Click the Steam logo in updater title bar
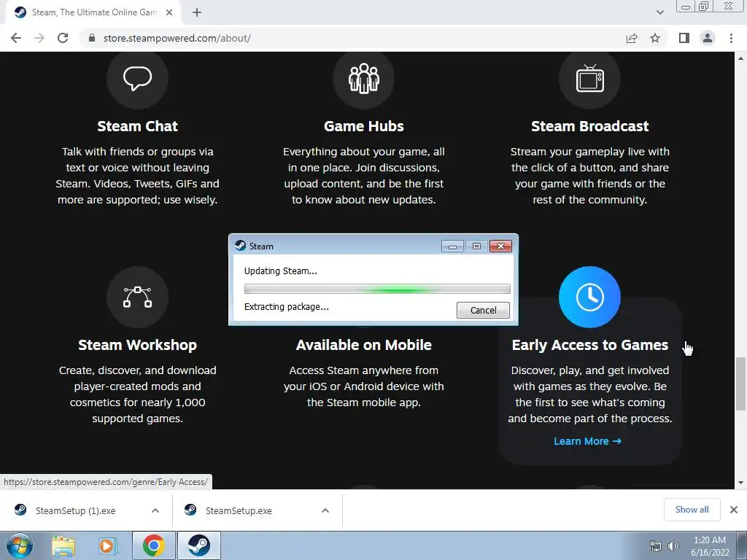This screenshot has width=747, height=560. [241, 246]
